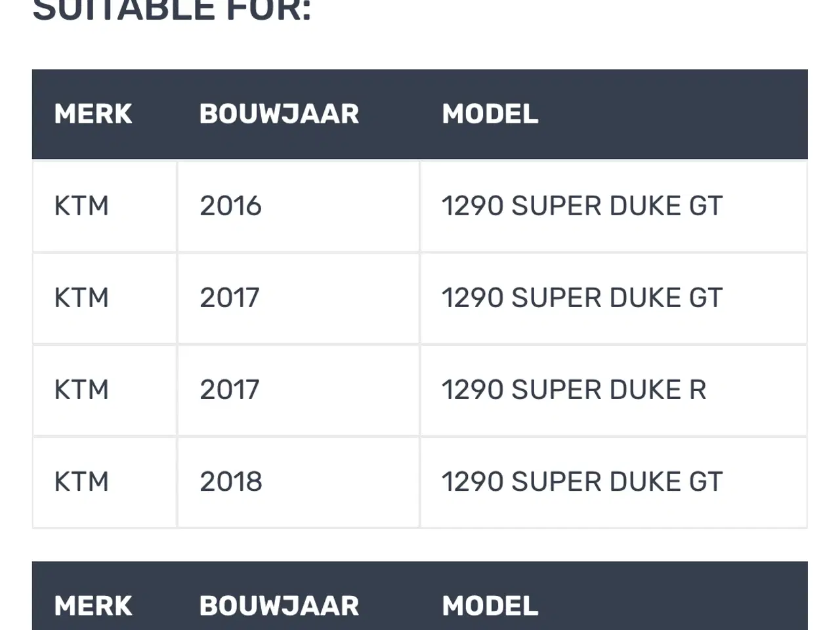This screenshot has width=840, height=630.
Task: Select 1290 SUPER DUKE GT 2018 model cell
Action: coord(581,482)
